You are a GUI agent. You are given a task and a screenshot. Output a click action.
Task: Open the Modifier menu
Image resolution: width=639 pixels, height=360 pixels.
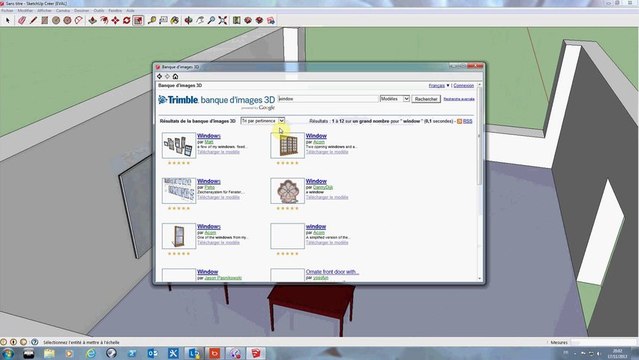point(25,11)
